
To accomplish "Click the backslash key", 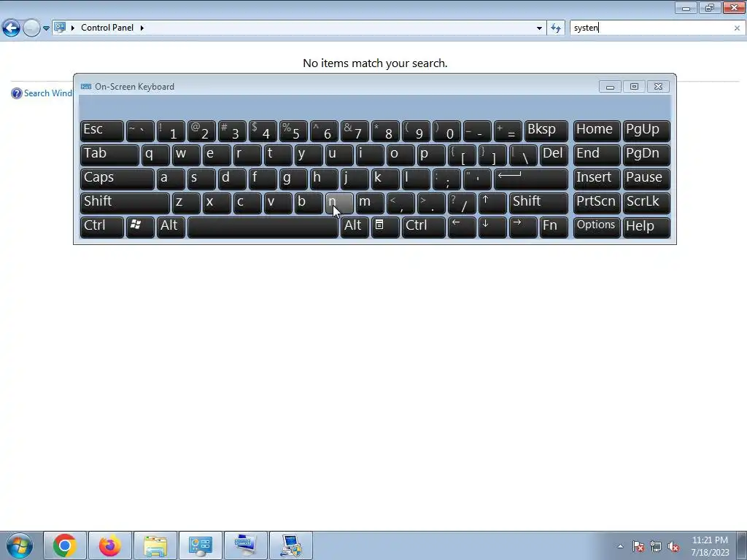I will pyautogui.click(x=523, y=155).
